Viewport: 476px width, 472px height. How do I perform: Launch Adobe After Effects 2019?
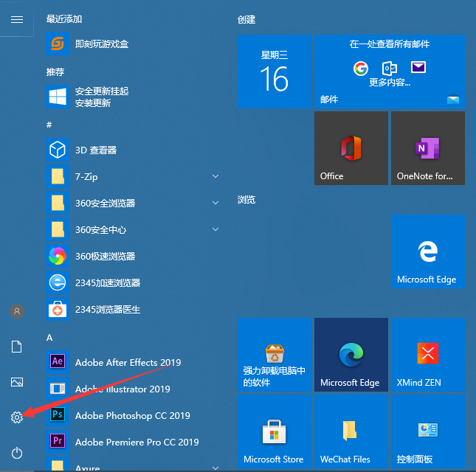click(128, 363)
